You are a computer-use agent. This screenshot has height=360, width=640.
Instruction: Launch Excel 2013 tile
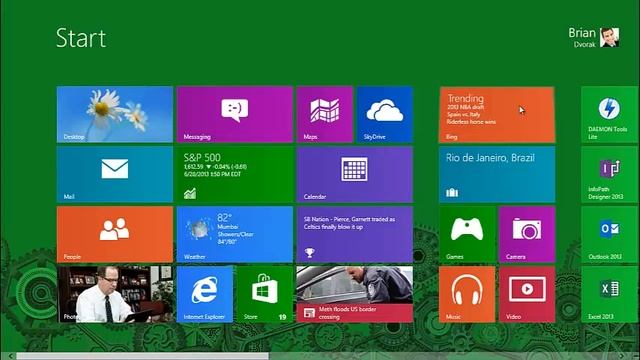click(610, 294)
